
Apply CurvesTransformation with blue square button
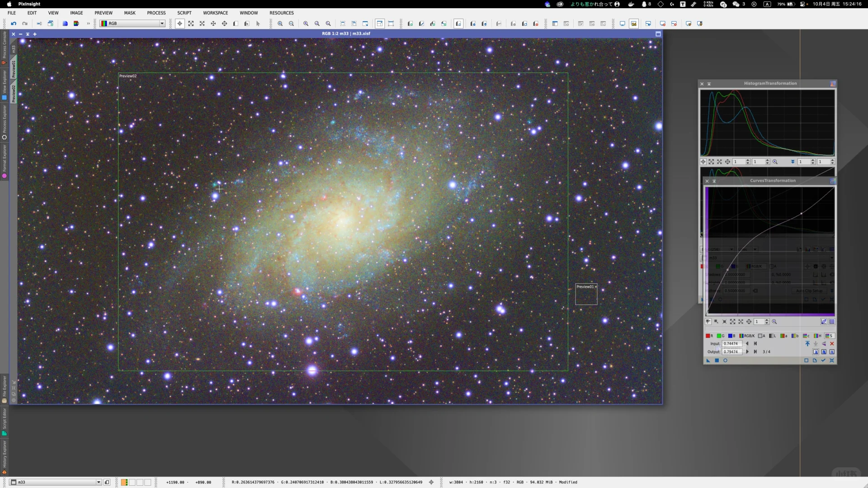(x=717, y=361)
